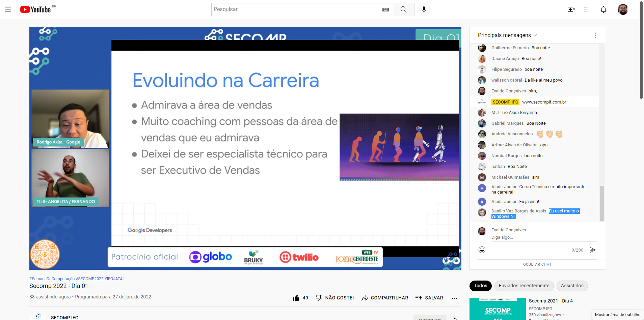
Task: Open the navigation drawer hamburger icon
Action: (8, 9)
